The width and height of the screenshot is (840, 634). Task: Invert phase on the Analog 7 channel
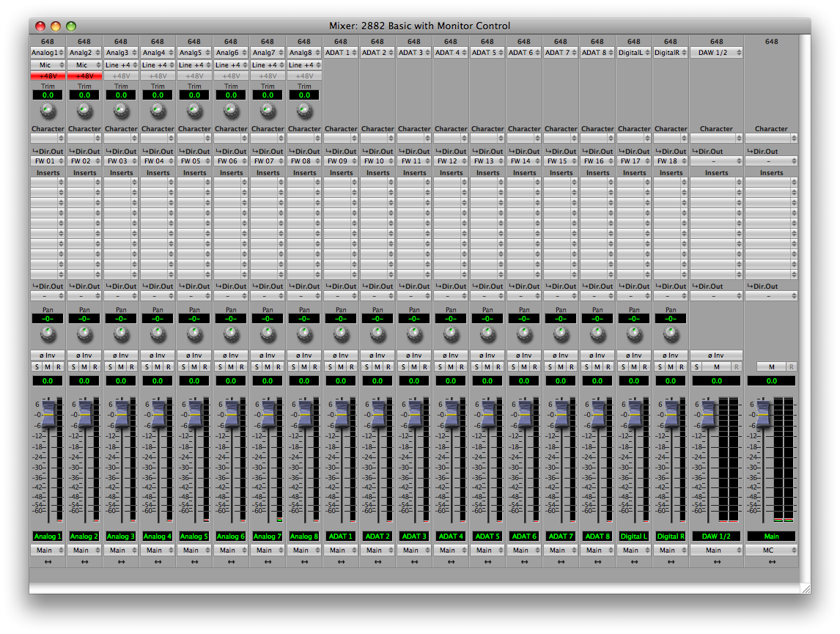click(x=268, y=355)
